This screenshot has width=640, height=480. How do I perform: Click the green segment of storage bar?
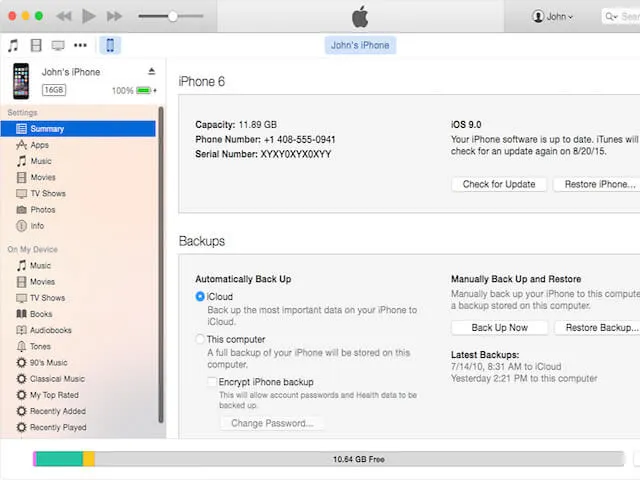point(60,459)
